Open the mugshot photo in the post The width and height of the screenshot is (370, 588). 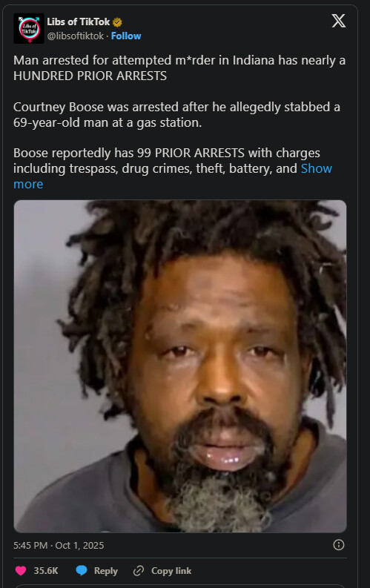point(180,366)
